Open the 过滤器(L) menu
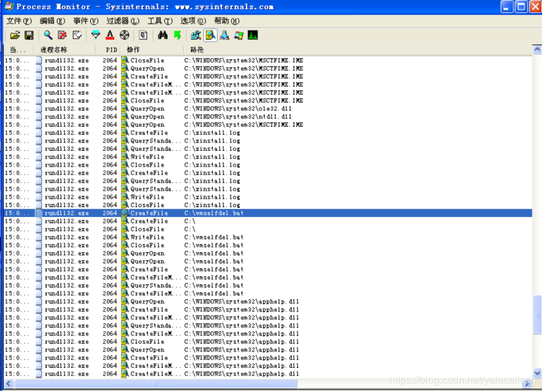 click(x=123, y=21)
